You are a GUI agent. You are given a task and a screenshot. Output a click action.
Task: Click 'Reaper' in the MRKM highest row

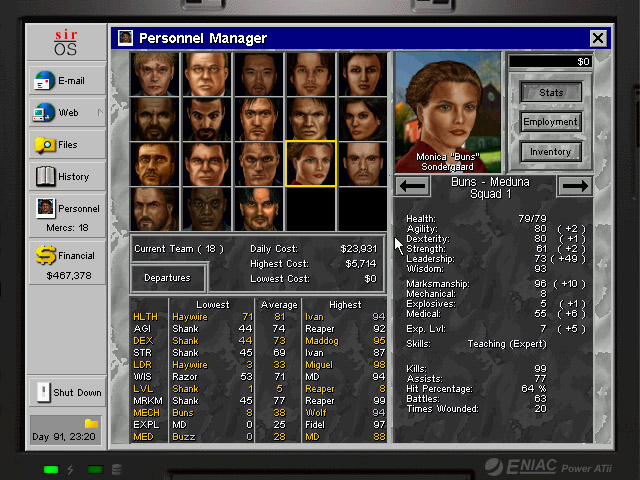(320, 401)
